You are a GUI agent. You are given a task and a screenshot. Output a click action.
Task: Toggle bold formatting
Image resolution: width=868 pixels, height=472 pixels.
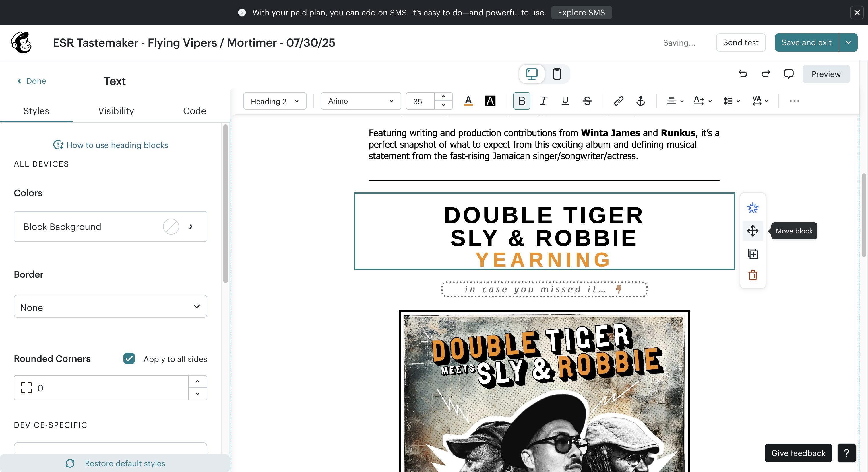pyautogui.click(x=522, y=101)
